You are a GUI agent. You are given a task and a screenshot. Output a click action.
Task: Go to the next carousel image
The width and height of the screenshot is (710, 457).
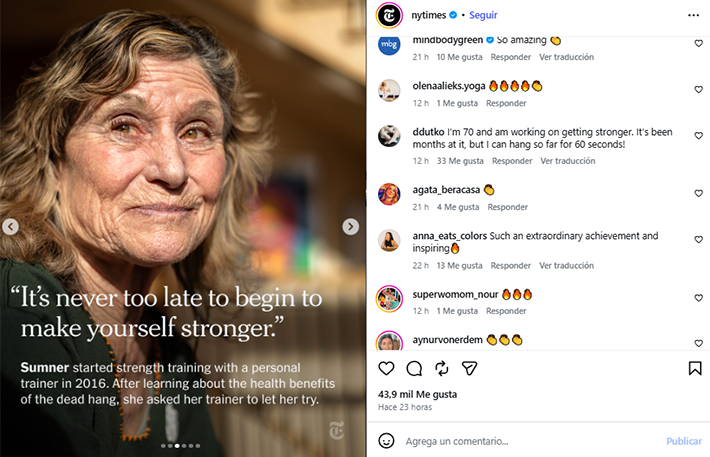pos(350,227)
